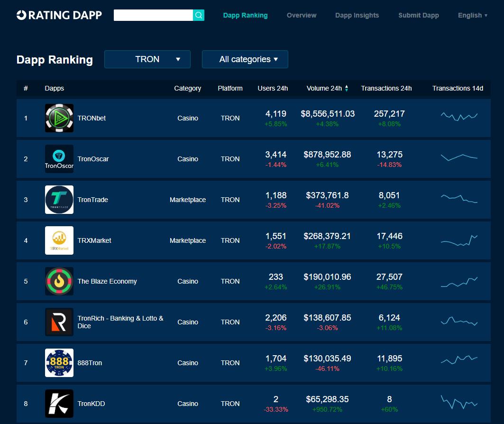Click the Rating Dapp logo
504x424 pixels.
click(x=59, y=15)
